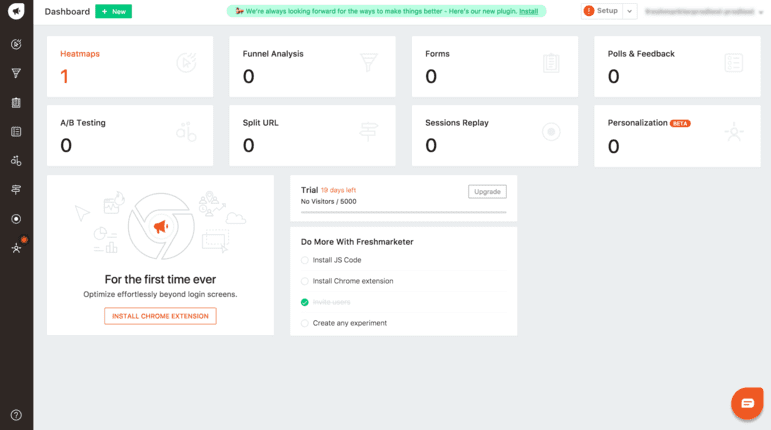Viewport: 771px width, 430px height.
Task: Expand the Setup dropdown arrow
Action: 629,11
